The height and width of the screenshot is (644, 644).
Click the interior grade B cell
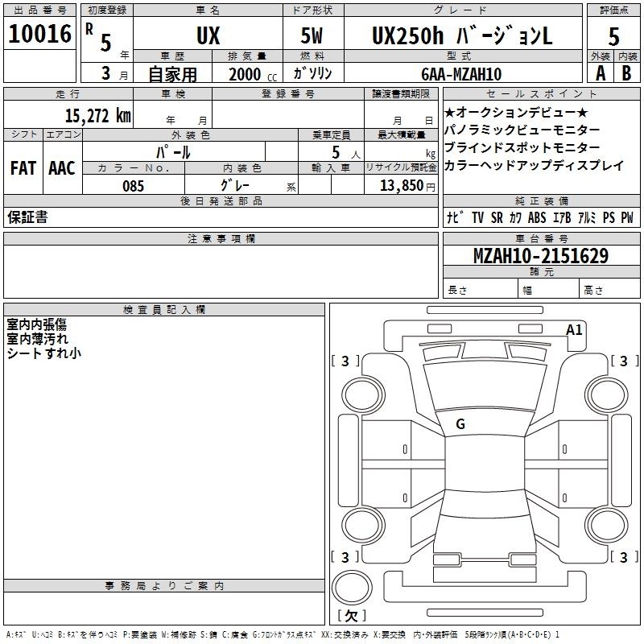(x=627, y=73)
